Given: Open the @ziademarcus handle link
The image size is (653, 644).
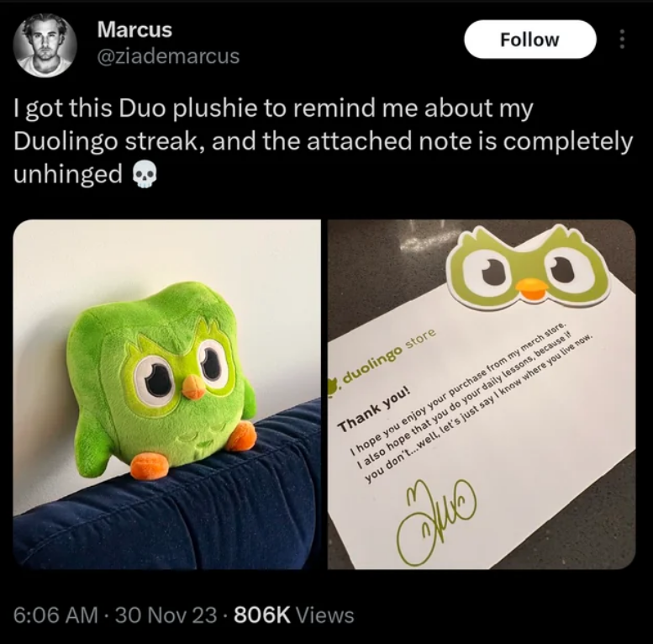Looking at the screenshot, I should tap(168, 56).
